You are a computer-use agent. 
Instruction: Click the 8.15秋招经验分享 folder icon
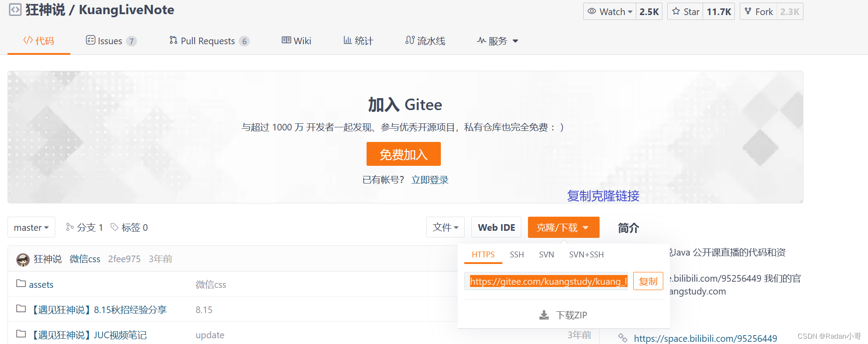21,309
